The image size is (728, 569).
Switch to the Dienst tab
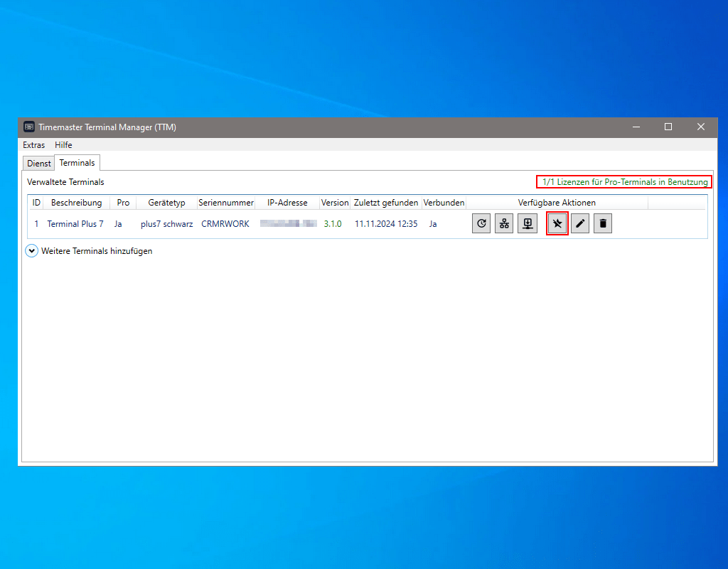pos(39,163)
